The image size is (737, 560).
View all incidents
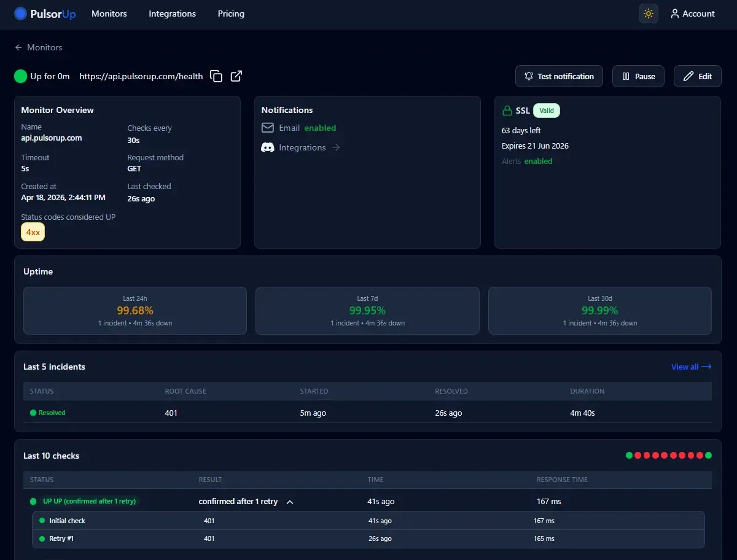click(x=692, y=367)
